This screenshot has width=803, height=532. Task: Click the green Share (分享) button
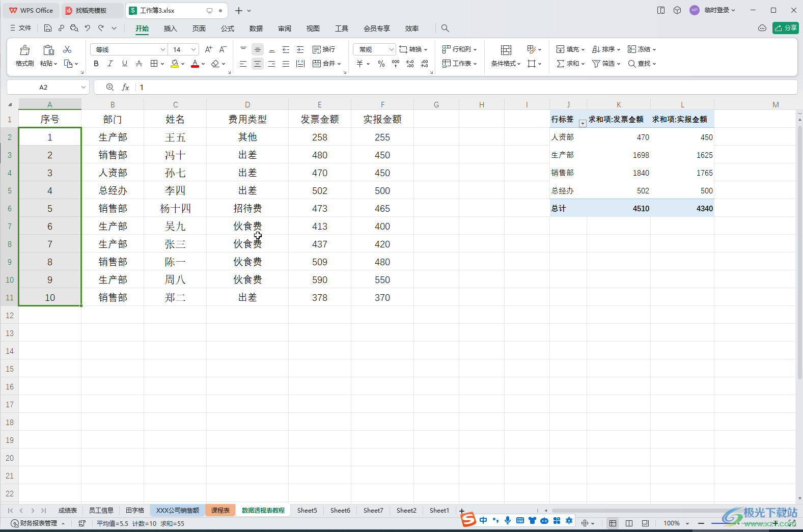[x=785, y=28]
